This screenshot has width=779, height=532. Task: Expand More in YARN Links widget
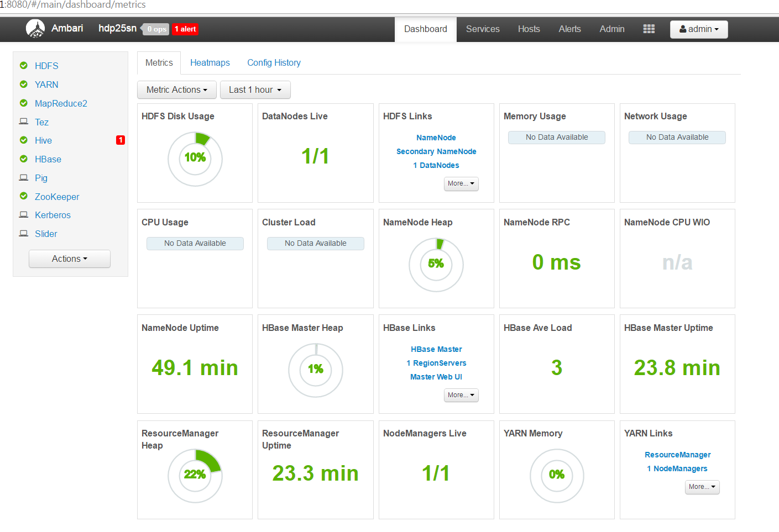tap(702, 487)
